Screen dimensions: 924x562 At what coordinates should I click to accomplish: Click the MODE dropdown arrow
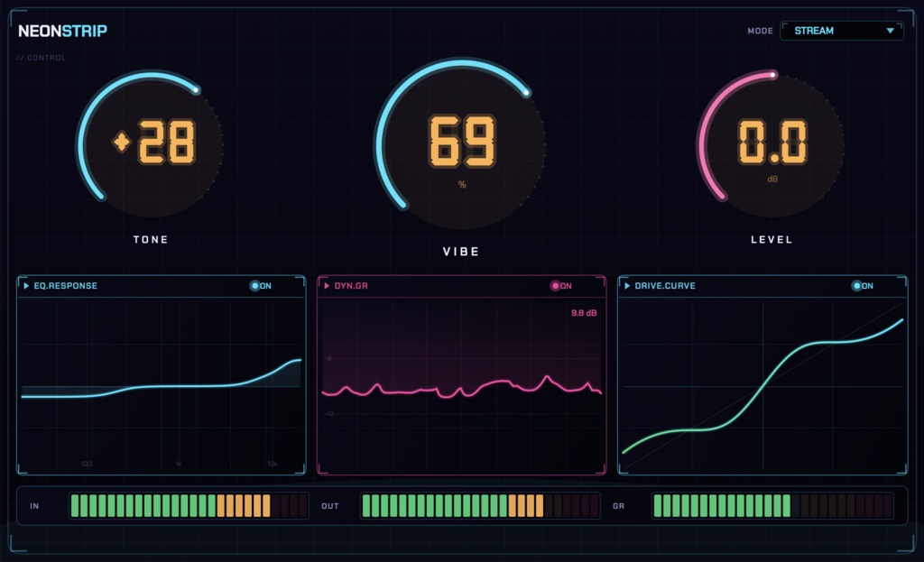[x=890, y=31]
